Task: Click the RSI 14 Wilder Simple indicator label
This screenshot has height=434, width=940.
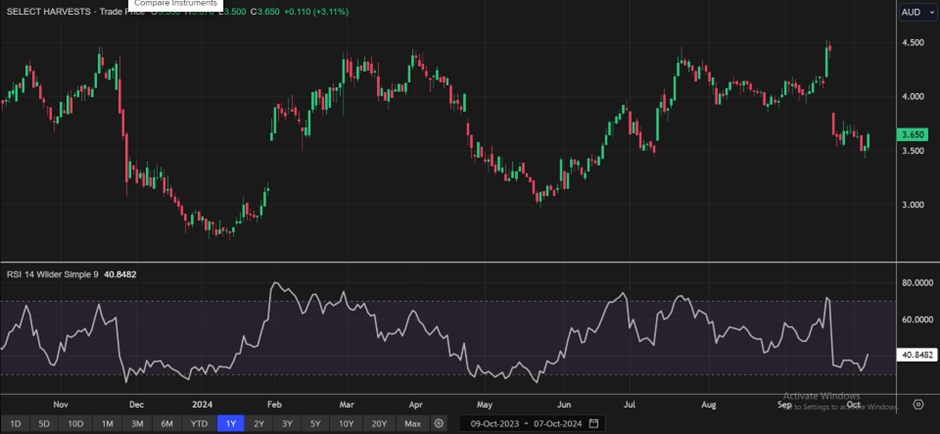Action: point(51,274)
